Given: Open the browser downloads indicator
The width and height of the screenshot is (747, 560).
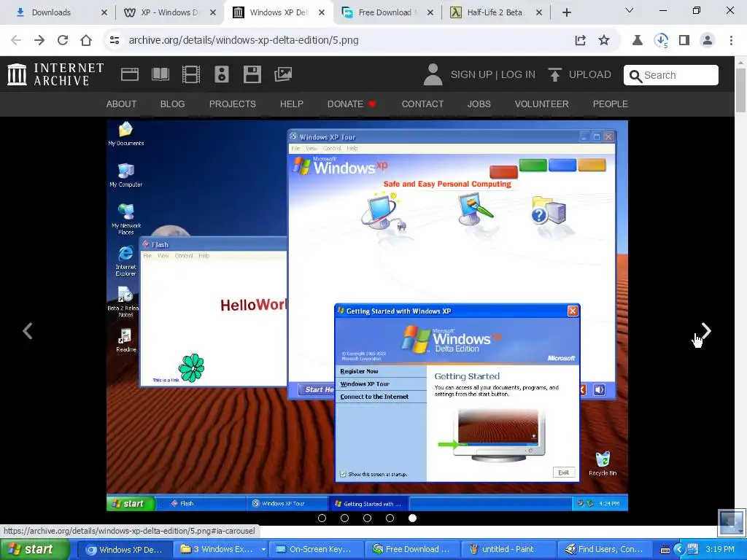Looking at the screenshot, I should coord(661,40).
